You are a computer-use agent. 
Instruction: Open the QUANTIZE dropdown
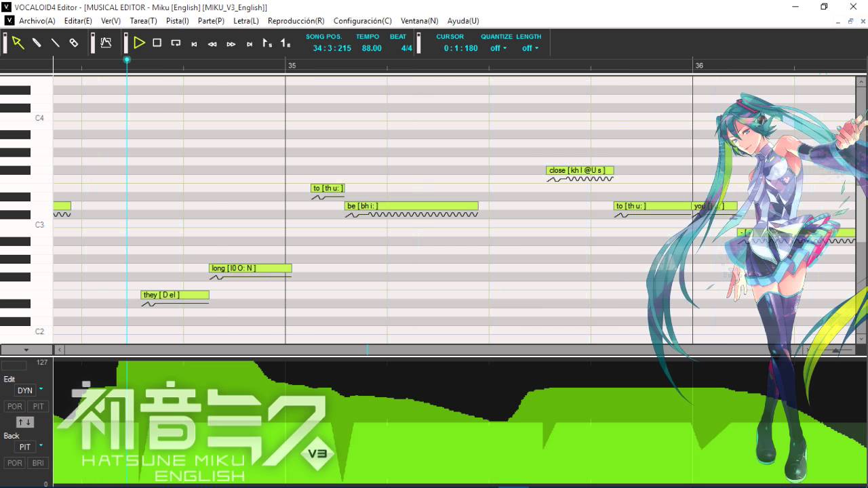pos(498,48)
